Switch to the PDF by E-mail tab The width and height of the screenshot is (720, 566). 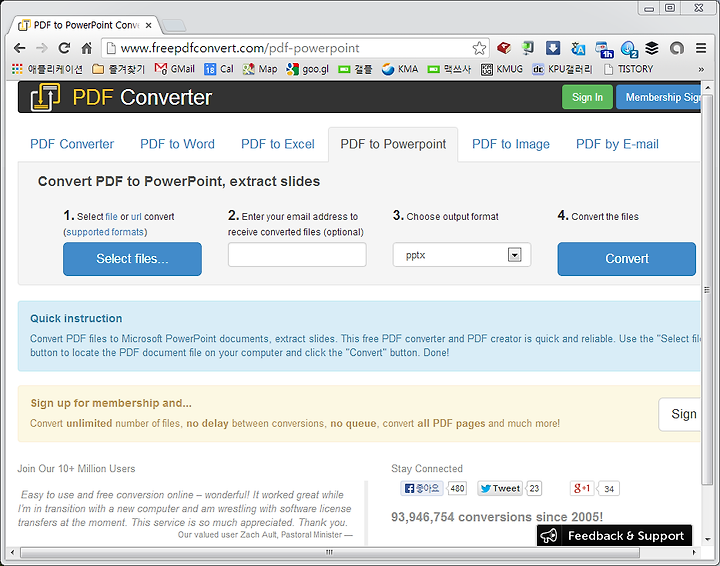tap(617, 144)
